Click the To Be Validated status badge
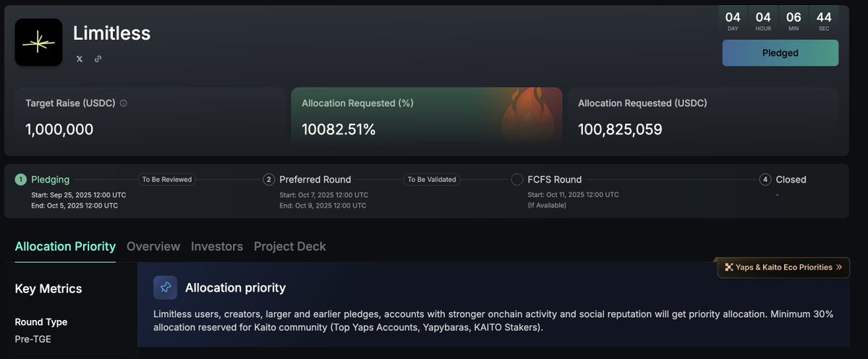Screen dimensions: 868x359 [x=432, y=179]
